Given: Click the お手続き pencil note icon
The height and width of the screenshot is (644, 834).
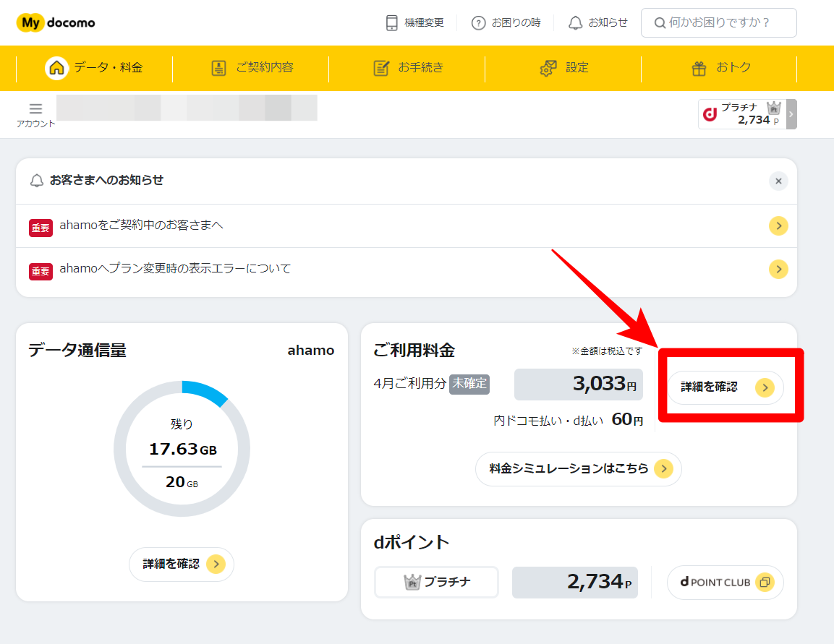Looking at the screenshot, I should [380, 68].
